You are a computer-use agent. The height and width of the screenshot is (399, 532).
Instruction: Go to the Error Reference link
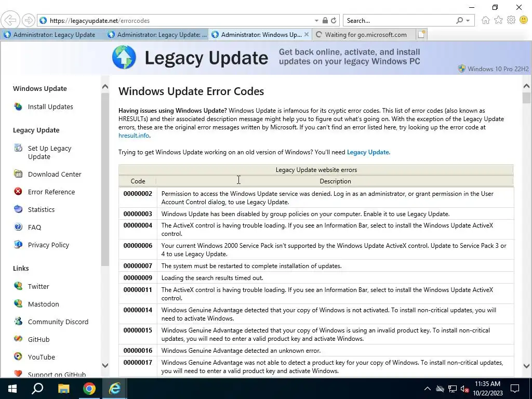click(x=51, y=192)
